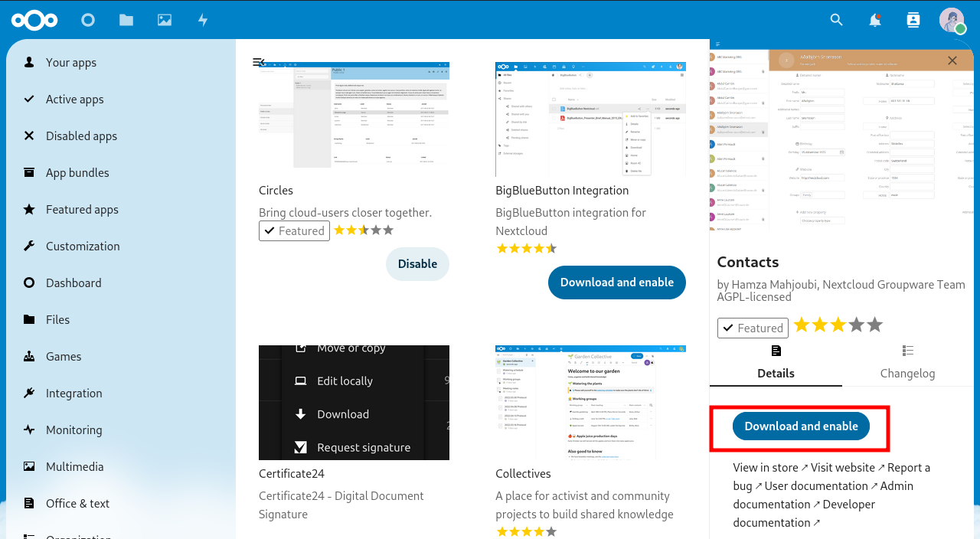
Task: Click the Certificate24 app name
Action: pos(292,474)
